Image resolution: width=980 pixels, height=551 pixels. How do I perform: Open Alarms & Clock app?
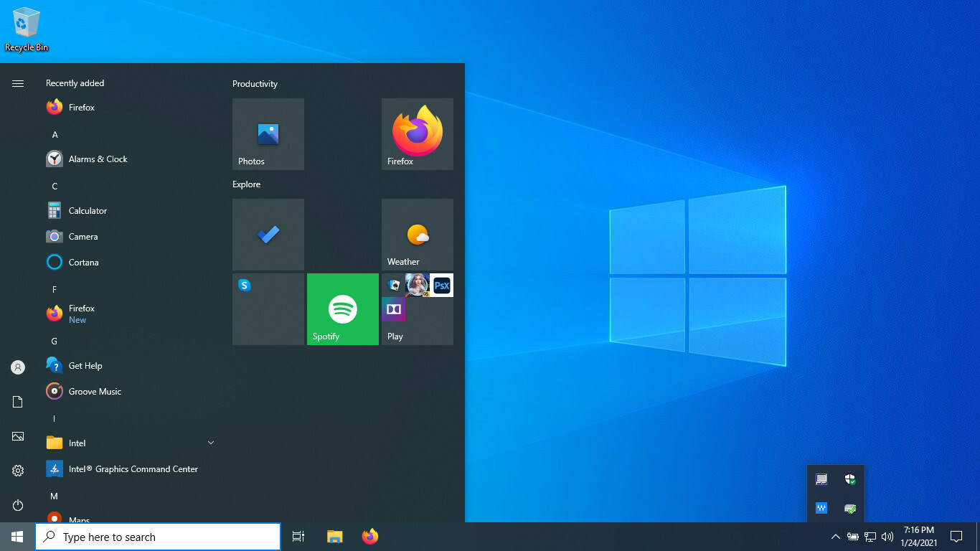pyautogui.click(x=131, y=159)
